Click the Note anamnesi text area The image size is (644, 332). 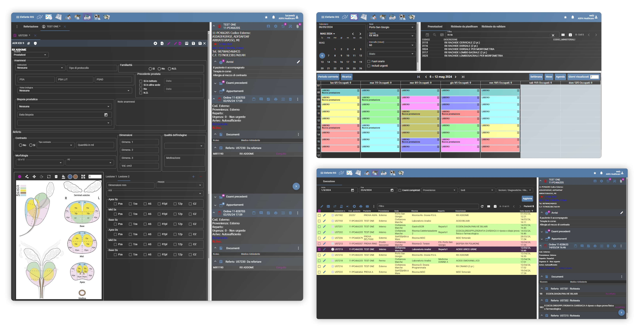[x=160, y=112]
